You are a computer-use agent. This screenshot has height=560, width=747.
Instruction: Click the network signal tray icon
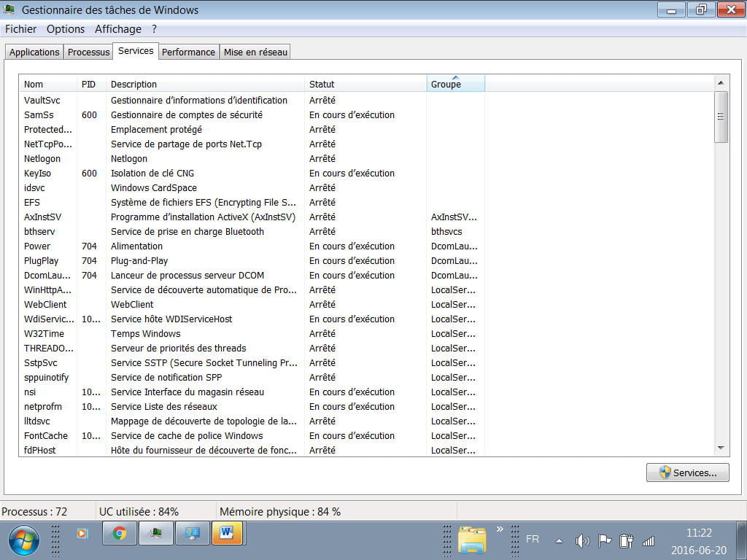coord(649,541)
